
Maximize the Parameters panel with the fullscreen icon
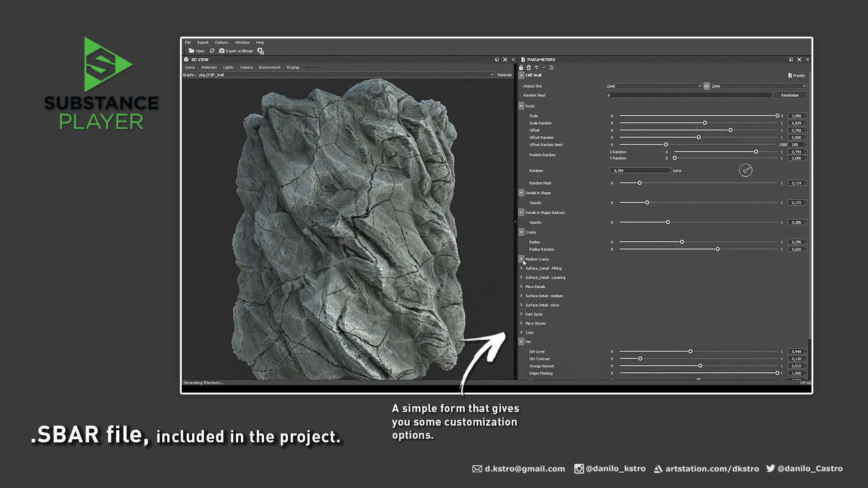(x=799, y=60)
